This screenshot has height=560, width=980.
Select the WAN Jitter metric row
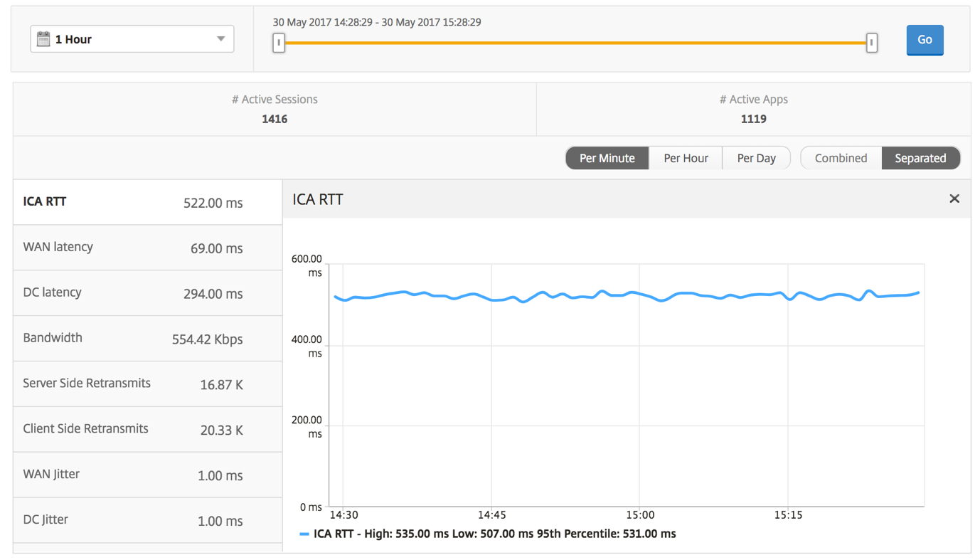[148, 475]
